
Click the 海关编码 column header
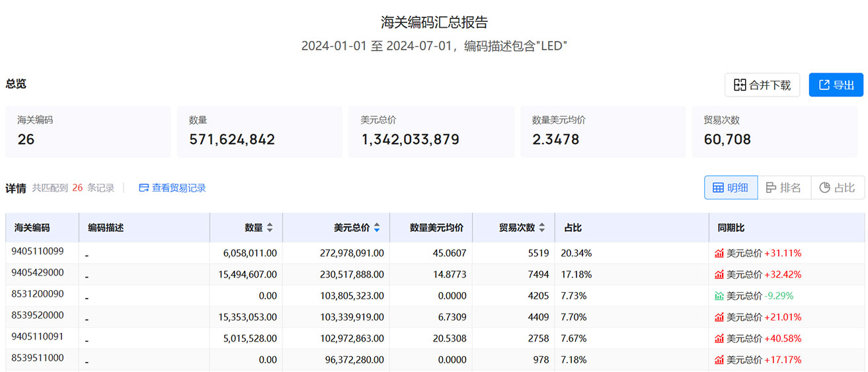pos(42,227)
